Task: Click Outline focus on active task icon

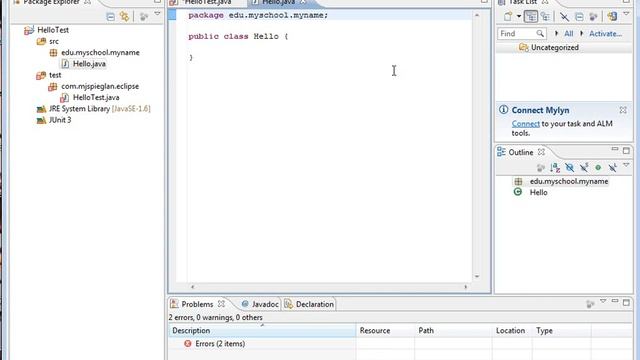Action: [x=540, y=167]
